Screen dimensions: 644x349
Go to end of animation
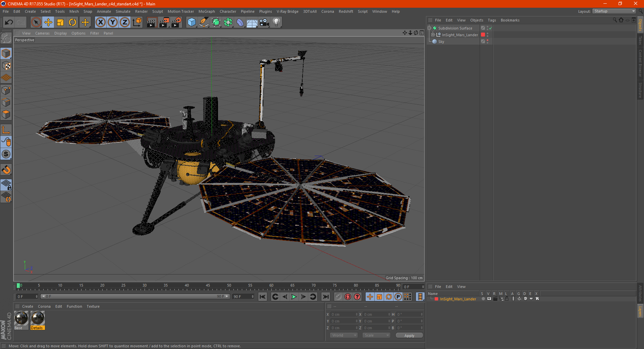pos(325,297)
